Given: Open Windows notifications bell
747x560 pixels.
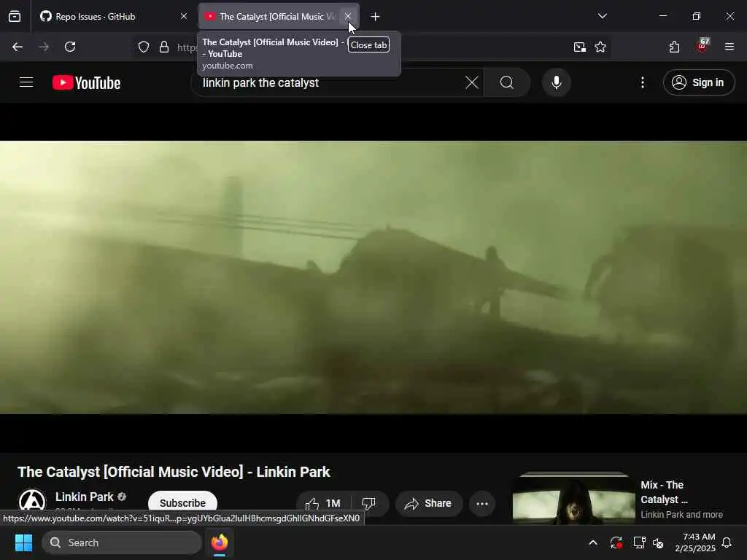Looking at the screenshot, I should pyautogui.click(x=727, y=542).
